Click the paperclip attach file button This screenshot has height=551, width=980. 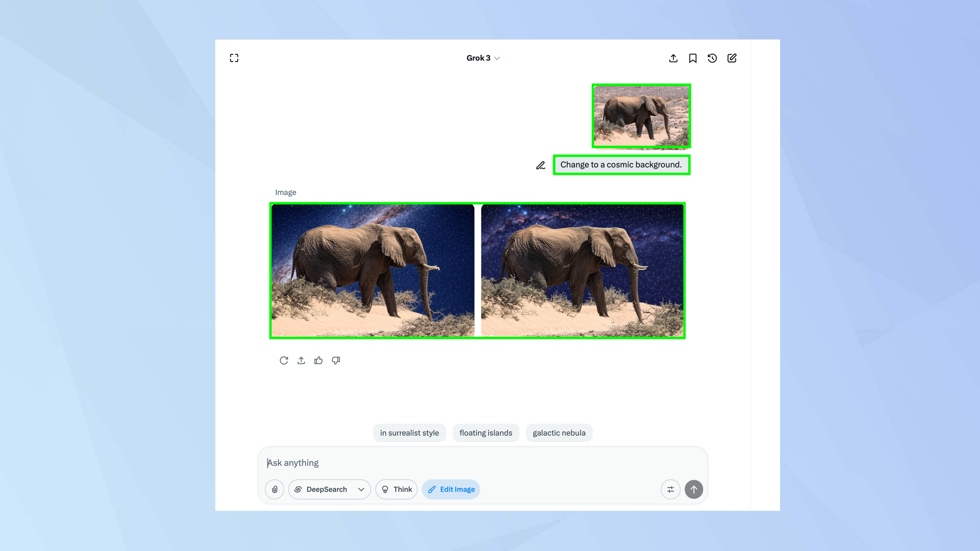pos(274,489)
